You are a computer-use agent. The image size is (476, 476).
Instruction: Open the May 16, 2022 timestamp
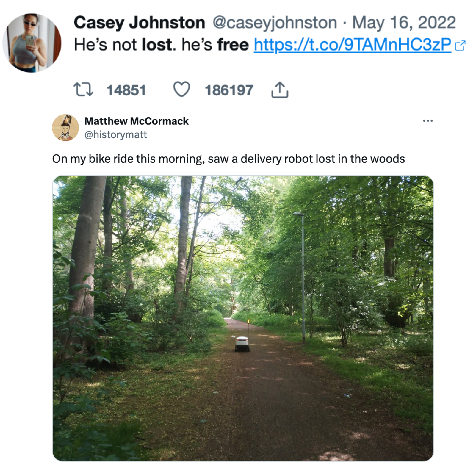(404, 23)
